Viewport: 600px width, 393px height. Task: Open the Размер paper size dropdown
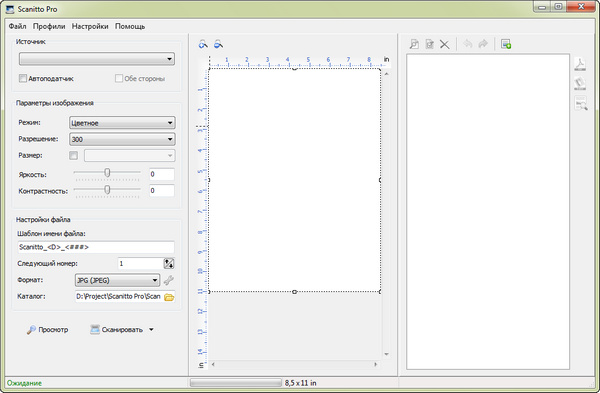click(x=130, y=155)
